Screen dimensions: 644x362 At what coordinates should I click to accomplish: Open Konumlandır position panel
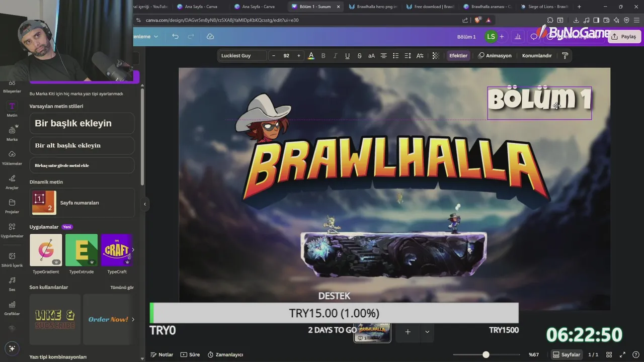pos(537,56)
